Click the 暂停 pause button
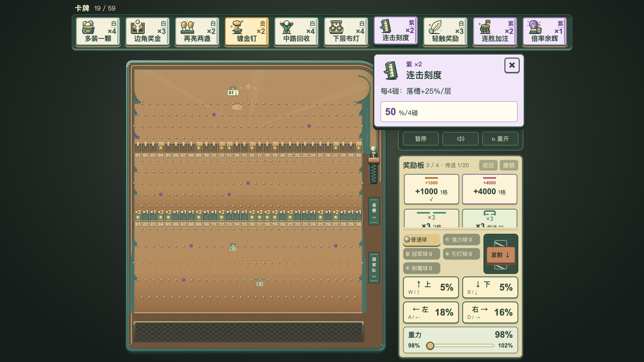Screen dimensions: 644x362 click(x=421, y=139)
